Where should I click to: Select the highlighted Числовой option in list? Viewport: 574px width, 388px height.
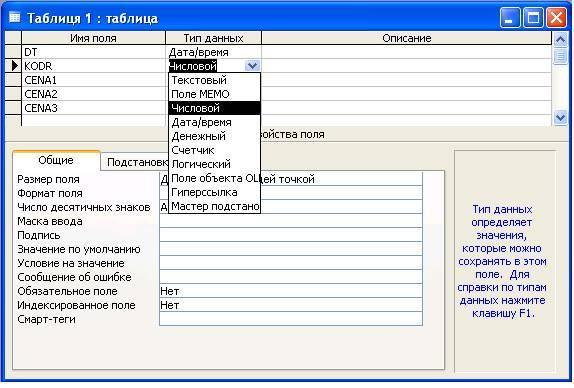[215, 108]
